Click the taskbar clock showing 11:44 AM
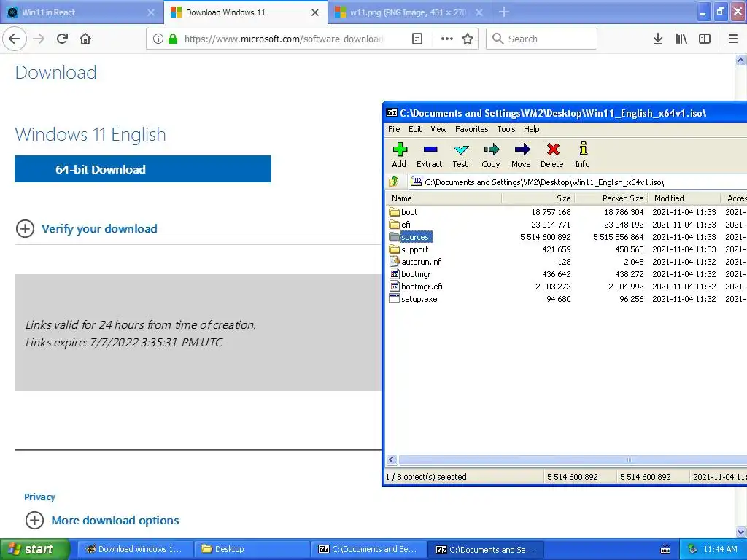The image size is (747, 560). pos(720,549)
